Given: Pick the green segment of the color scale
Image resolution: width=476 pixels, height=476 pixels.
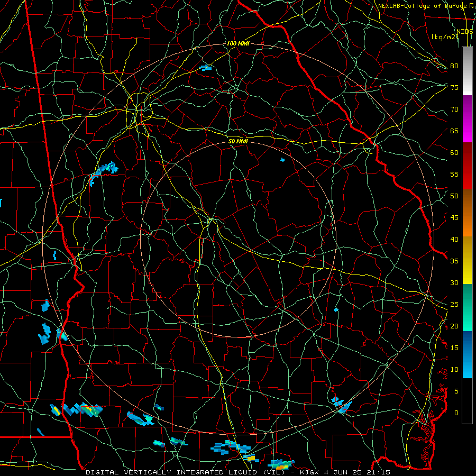Looking at the screenshot, I should [x=467, y=307].
